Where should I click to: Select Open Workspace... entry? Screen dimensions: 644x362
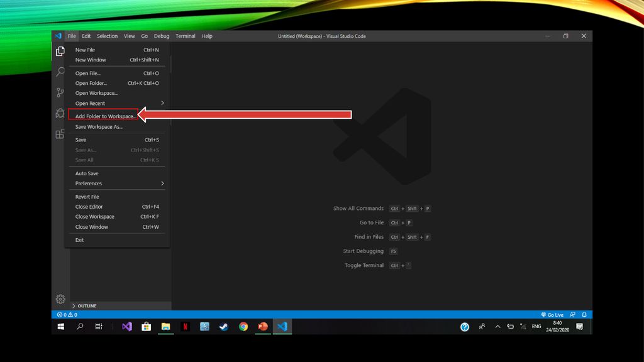117,93
